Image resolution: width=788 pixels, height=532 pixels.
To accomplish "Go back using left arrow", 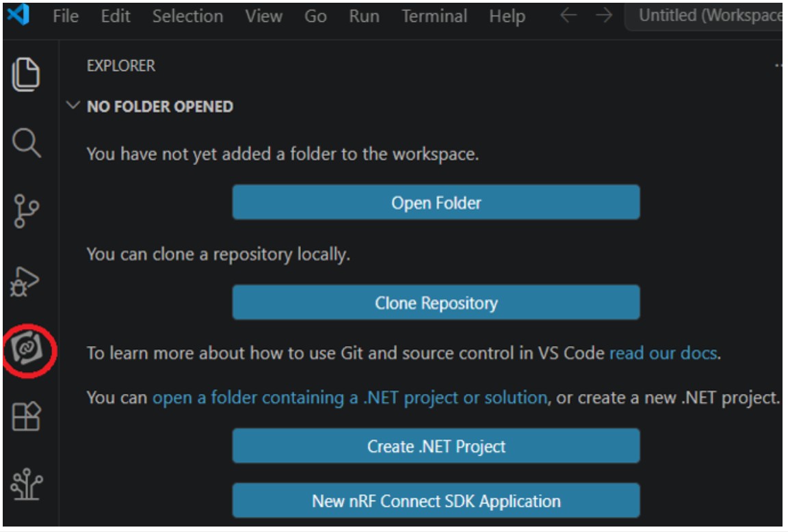I will (x=568, y=16).
